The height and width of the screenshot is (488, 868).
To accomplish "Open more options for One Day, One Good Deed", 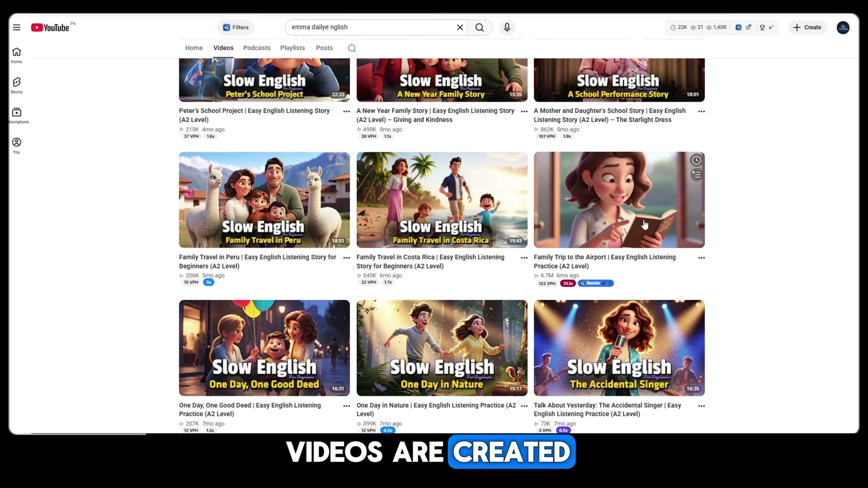I will coord(347,406).
